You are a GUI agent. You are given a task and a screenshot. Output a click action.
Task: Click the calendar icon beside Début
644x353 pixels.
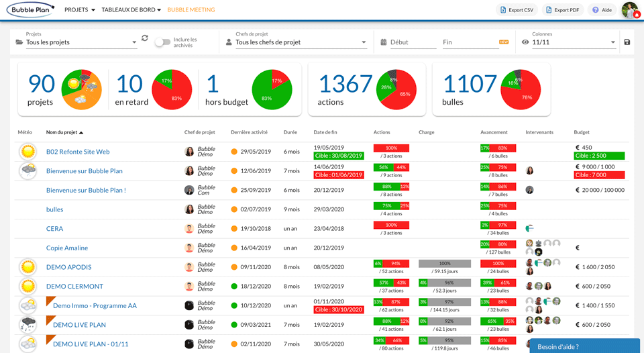[383, 42]
